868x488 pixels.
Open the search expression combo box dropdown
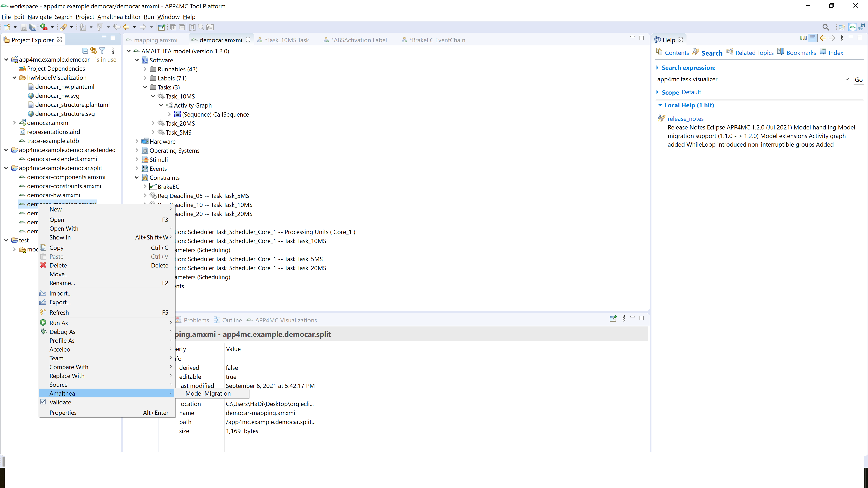[x=847, y=79]
